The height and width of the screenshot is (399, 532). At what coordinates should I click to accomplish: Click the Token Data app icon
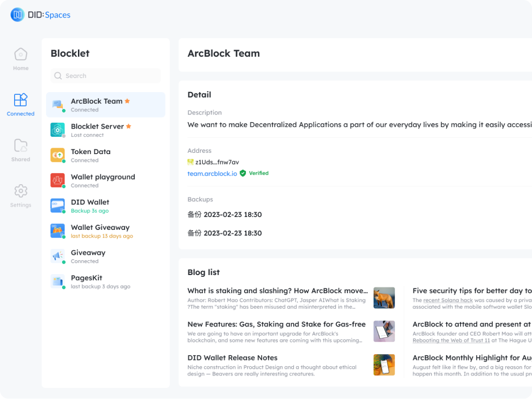tap(57, 155)
